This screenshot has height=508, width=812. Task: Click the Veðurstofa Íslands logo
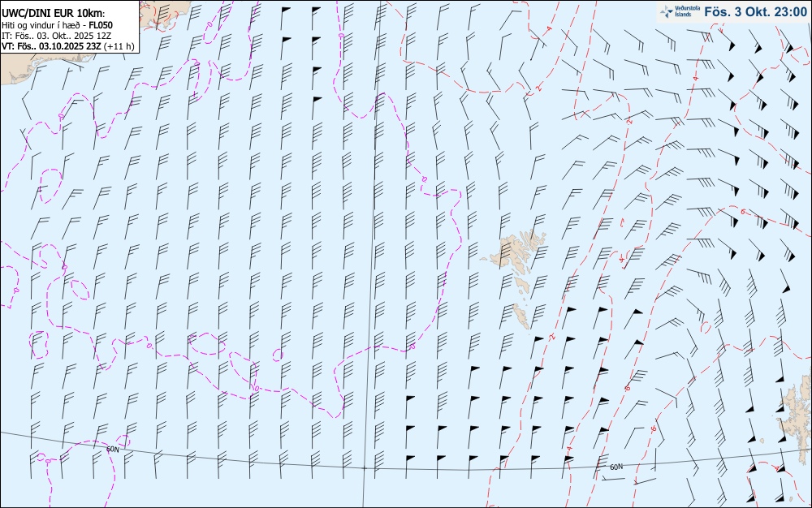tap(678, 11)
